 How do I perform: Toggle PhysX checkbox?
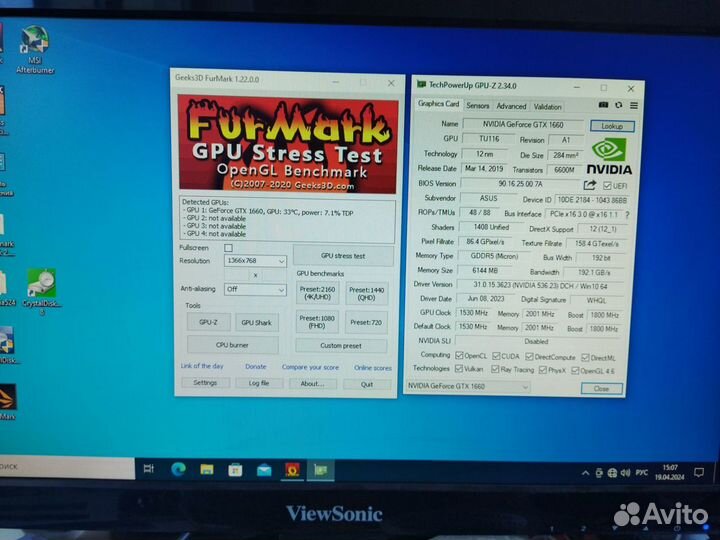[543, 370]
